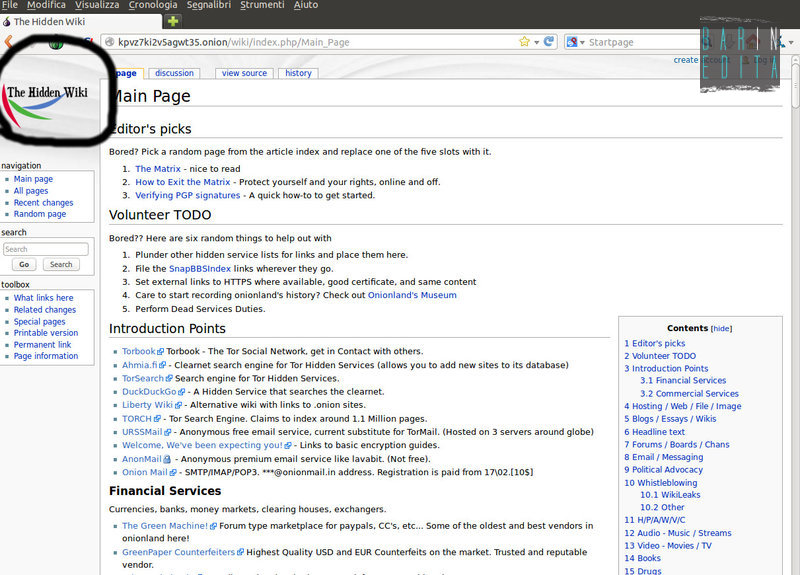
Task: Click the external-link icon beside TORCH
Action: coord(157,419)
